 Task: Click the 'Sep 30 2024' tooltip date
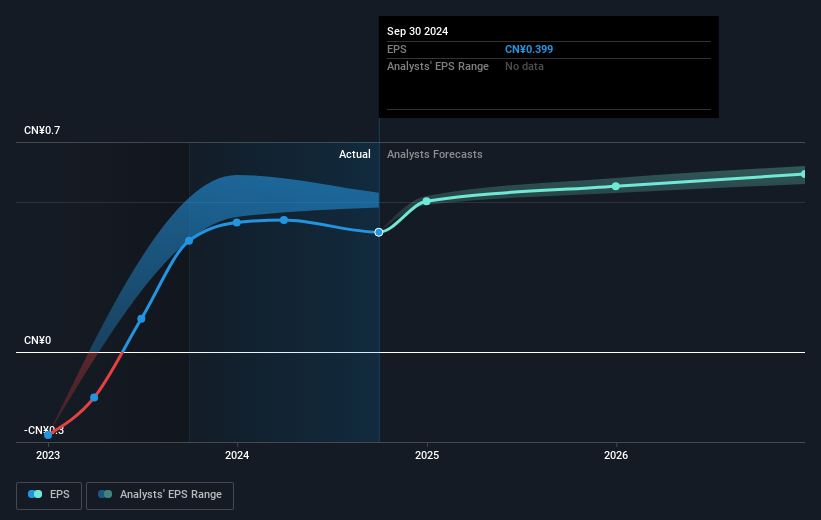pos(417,31)
